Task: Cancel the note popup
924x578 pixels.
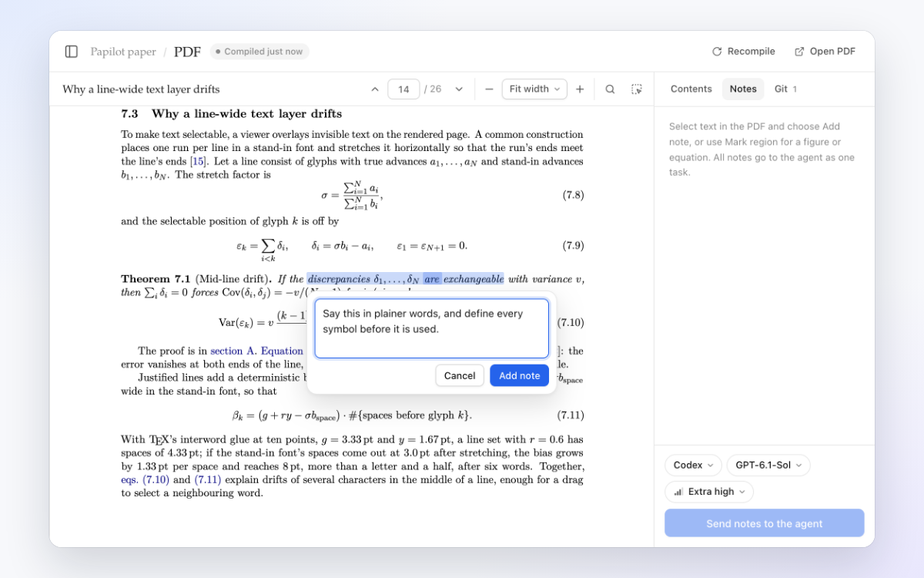Action: [460, 375]
